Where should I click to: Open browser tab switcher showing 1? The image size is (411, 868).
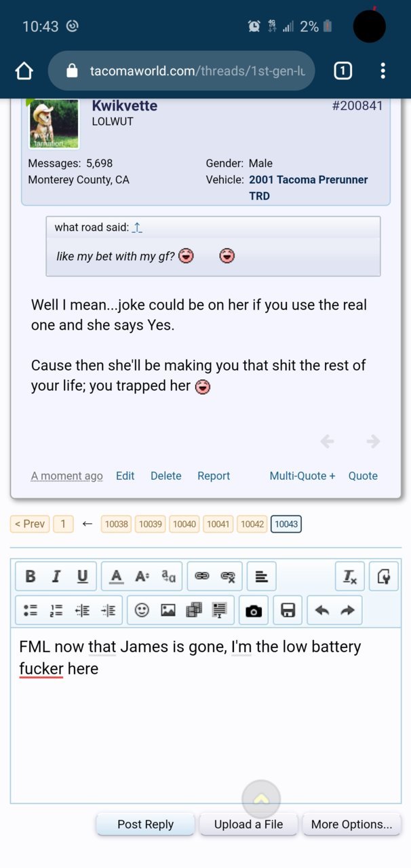click(x=343, y=71)
